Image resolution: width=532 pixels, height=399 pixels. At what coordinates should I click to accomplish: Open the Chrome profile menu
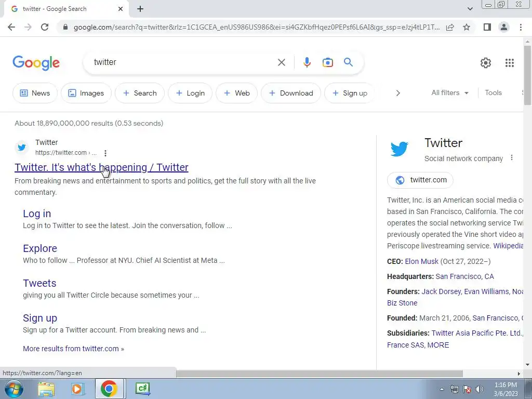(504, 27)
